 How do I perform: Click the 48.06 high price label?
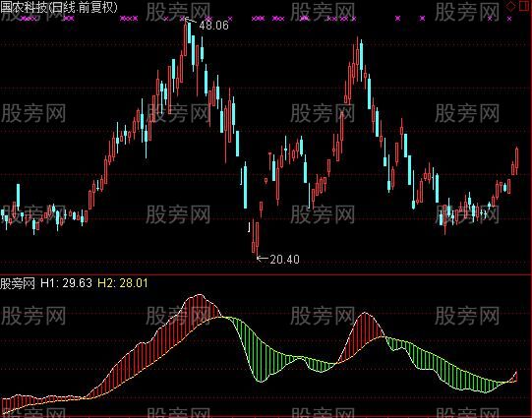(213, 26)
